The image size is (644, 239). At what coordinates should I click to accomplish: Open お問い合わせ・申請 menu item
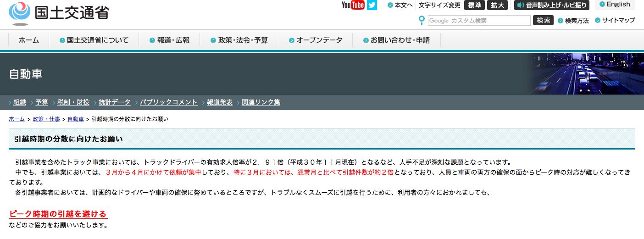(x=397, y=40)
